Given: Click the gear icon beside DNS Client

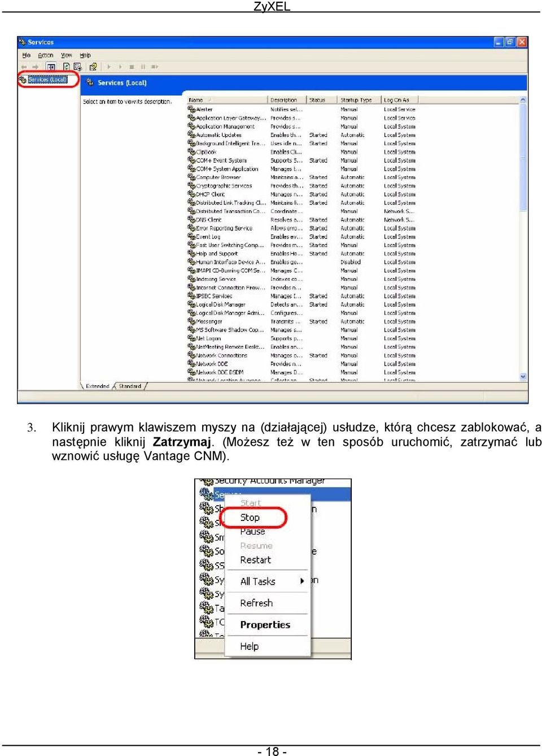Looking at the screenshot, I should pos(191,219).
